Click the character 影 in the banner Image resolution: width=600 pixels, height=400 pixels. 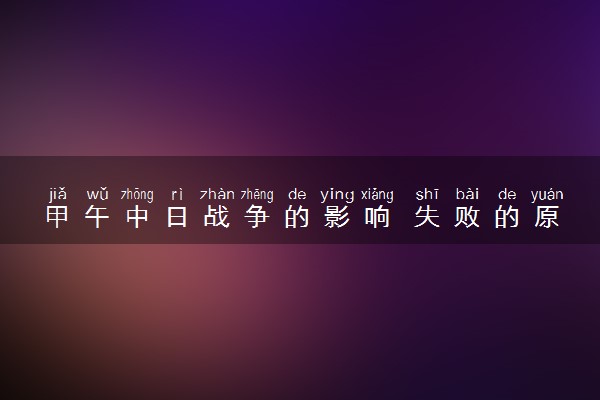[x=337, y=217]
